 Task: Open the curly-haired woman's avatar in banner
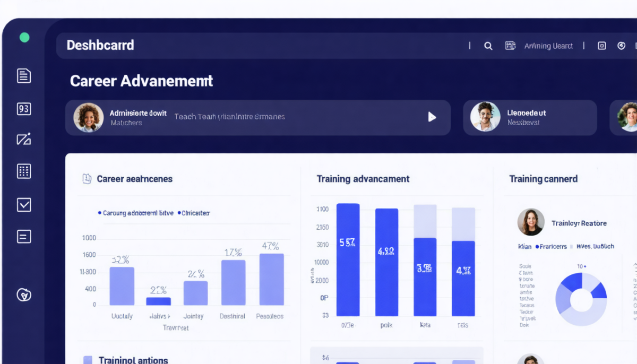pyautogui.click(x=89, y=117)
